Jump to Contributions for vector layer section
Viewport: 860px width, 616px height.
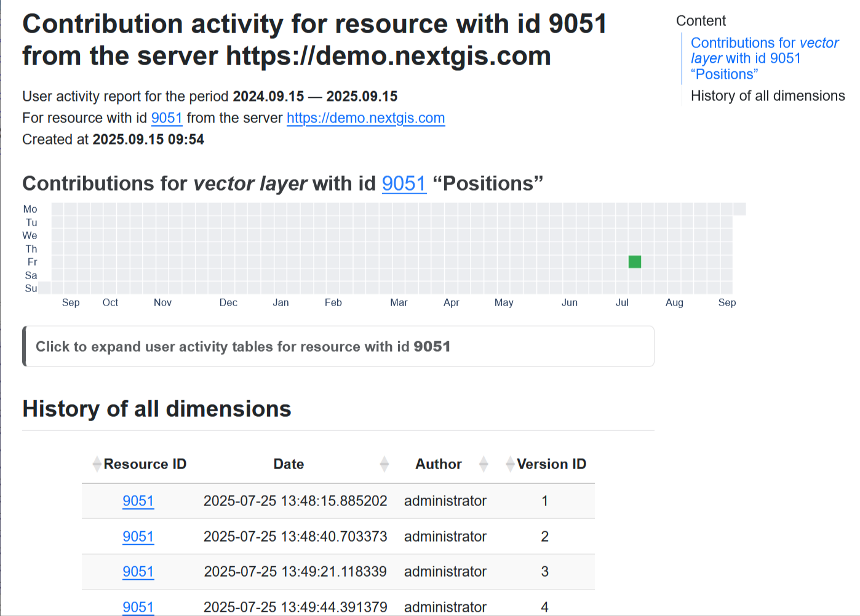point(764,58)
